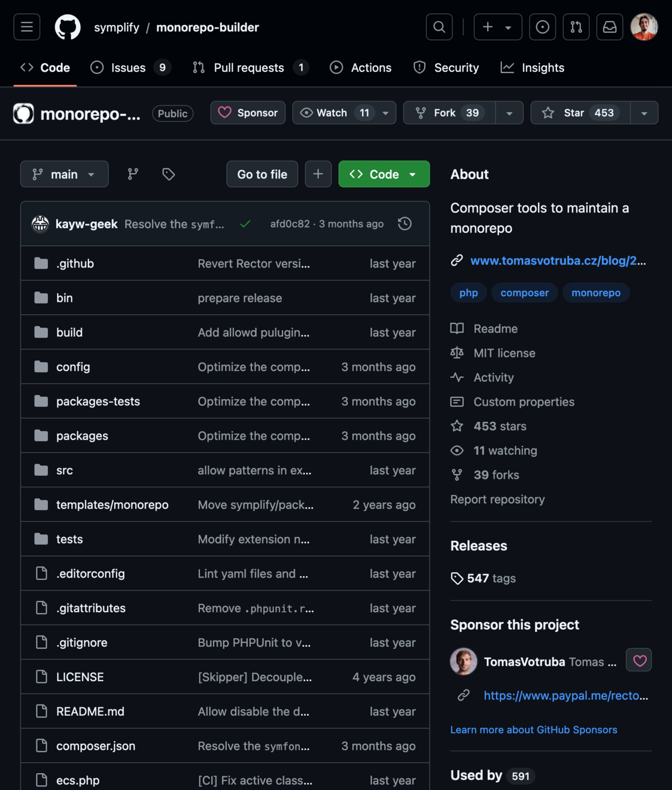Image resolution: width=672 pixels, height=790 pixels.
Task: Open the Releases heading link
Action: pyautogui.click(x=478, y=545)
